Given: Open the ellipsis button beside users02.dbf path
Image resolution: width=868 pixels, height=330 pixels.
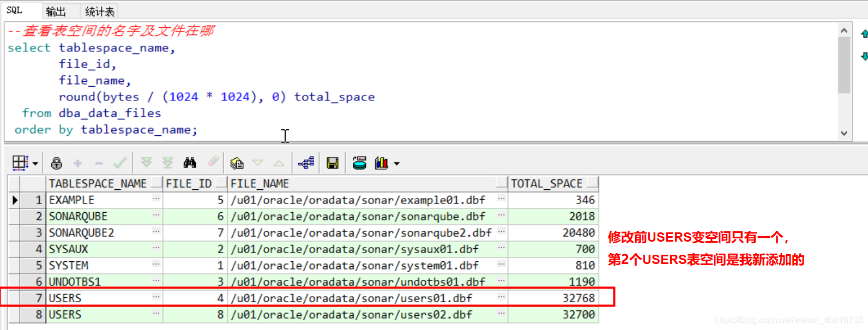Looking at the screenshot, I should [x=502, y=313].
